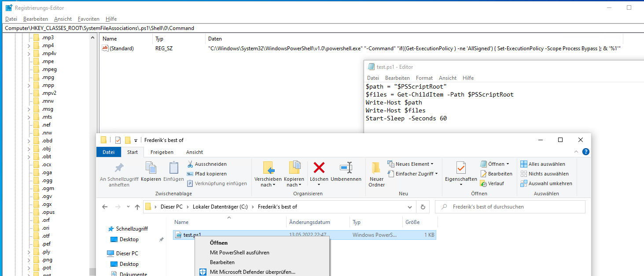644x276 pixels.
Task: Open Neues Element dropdown
Action: 410,164
